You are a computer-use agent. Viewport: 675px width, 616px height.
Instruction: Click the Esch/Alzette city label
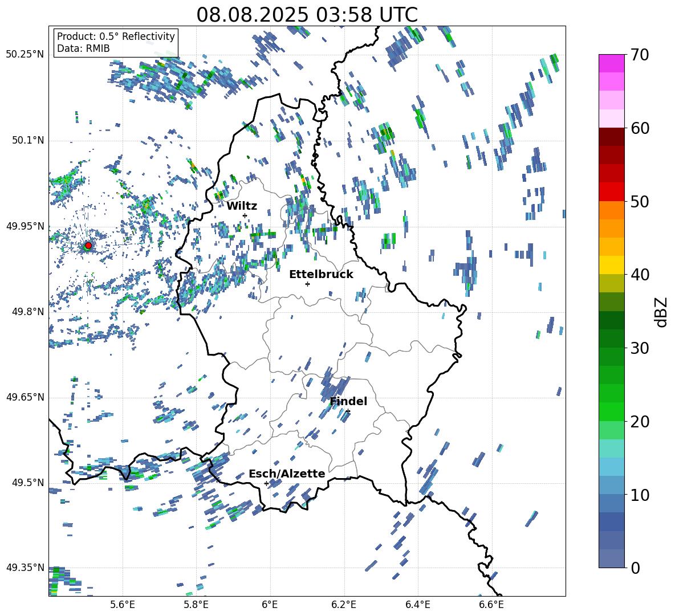click(x=287, y=474)
